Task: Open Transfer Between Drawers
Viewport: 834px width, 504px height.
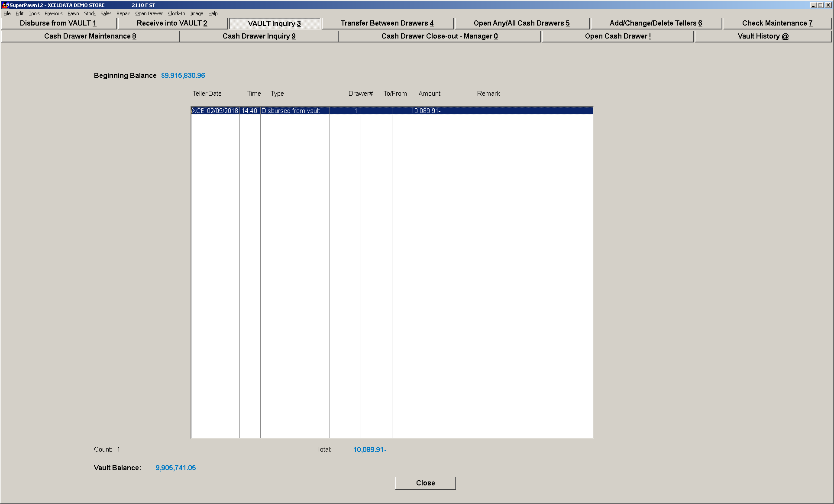Action: coord(387,23)
